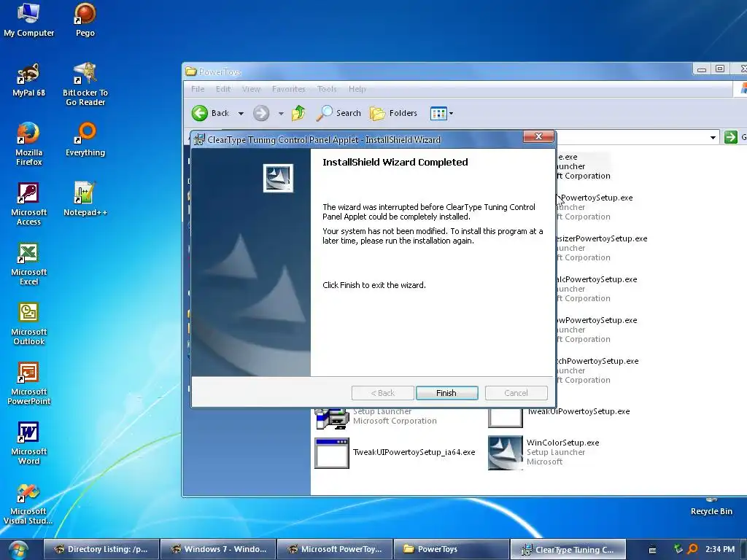Click the keyboard tray icon
The height and width of the screenshot is (560, 747).
653,550
